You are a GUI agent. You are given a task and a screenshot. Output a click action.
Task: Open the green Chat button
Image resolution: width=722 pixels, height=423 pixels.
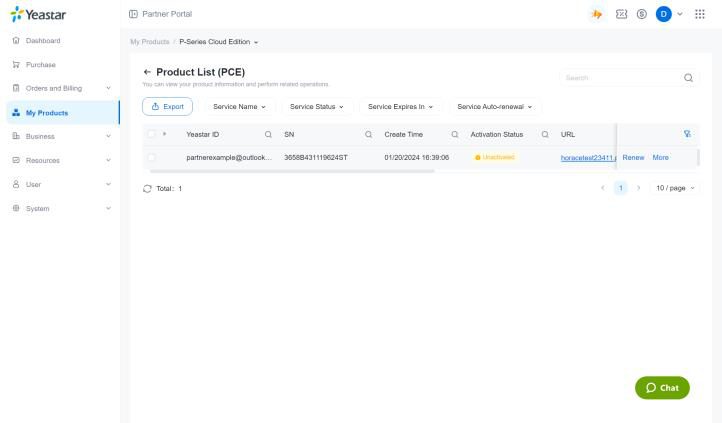pyautogui.click(x=662, y=388)
